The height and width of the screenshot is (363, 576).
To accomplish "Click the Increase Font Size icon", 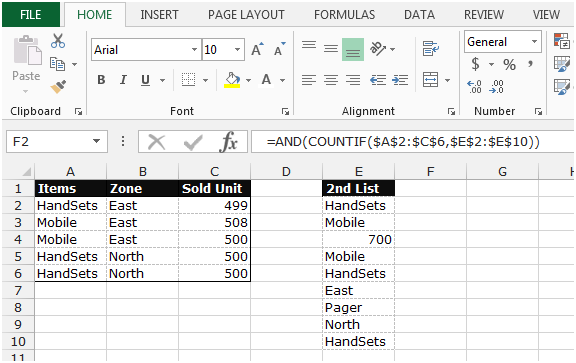I will pos(257,49).
